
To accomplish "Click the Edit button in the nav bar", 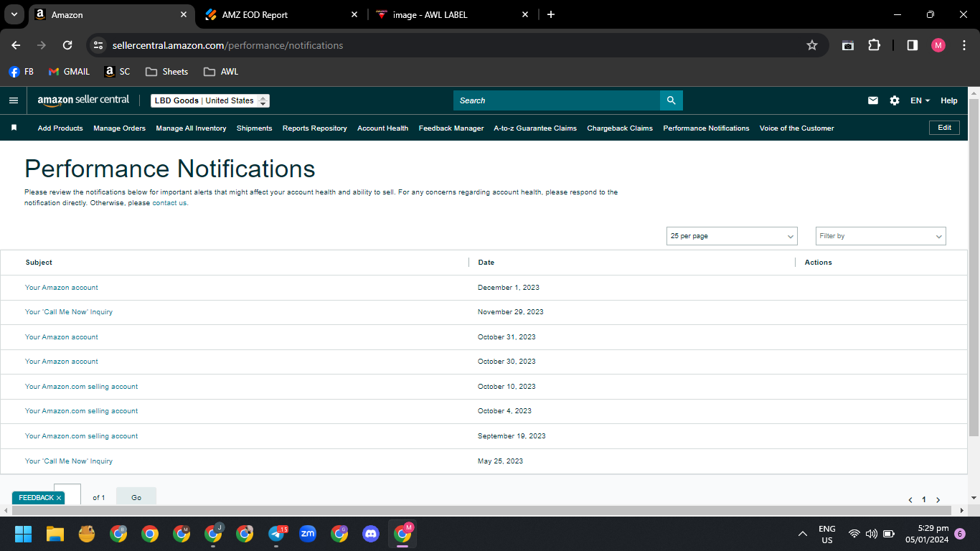I will [x=944, y=128].
